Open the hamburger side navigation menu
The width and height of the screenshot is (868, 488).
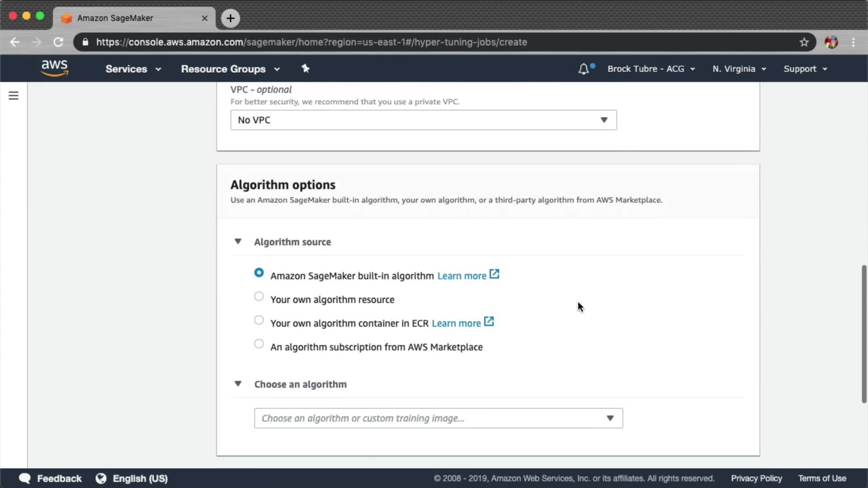[x=14, y=96]
